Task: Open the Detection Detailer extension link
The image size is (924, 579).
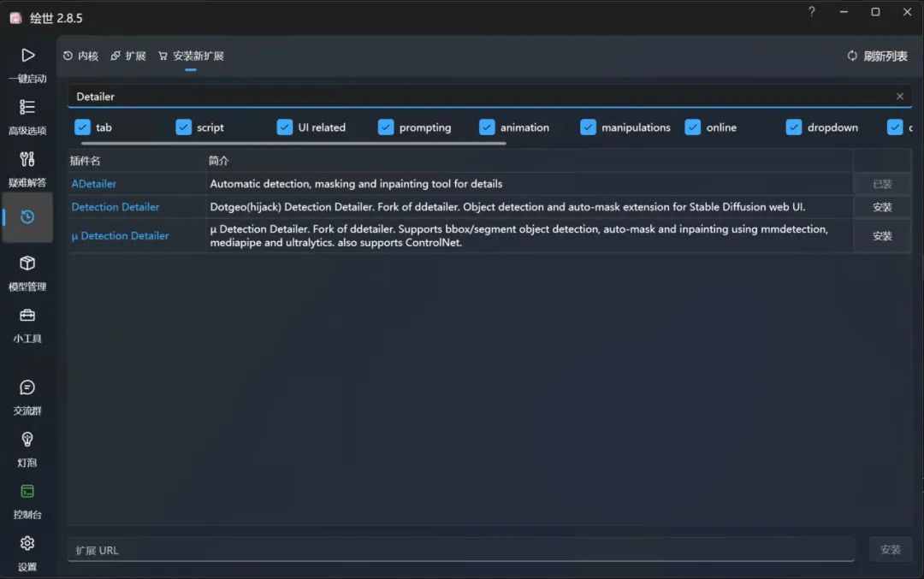Action: pyautogui.click(x=115, y=207)
